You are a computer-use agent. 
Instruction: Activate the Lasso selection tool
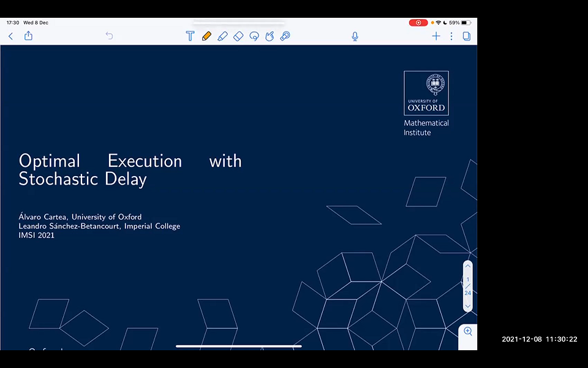(x=254, y=36)
